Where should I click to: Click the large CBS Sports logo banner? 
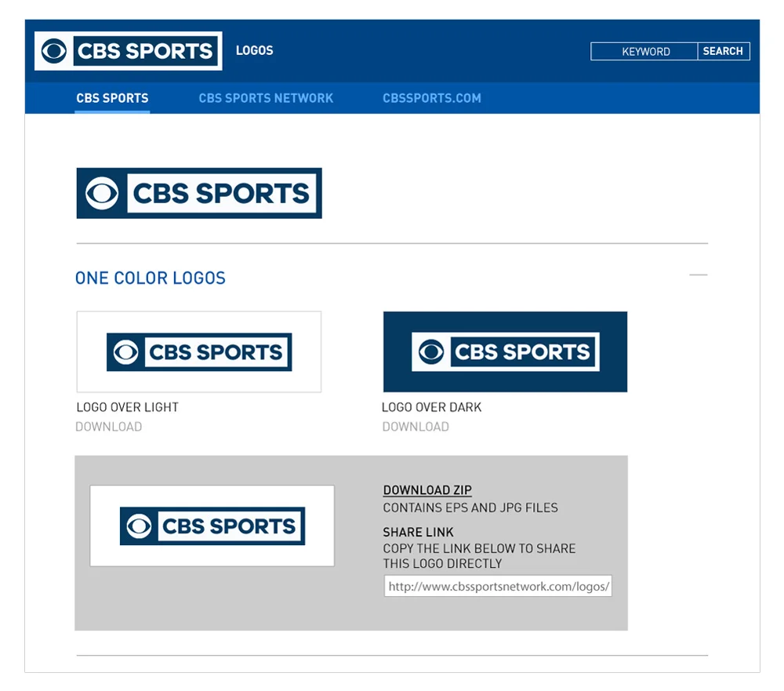click(x=199, y=193)
